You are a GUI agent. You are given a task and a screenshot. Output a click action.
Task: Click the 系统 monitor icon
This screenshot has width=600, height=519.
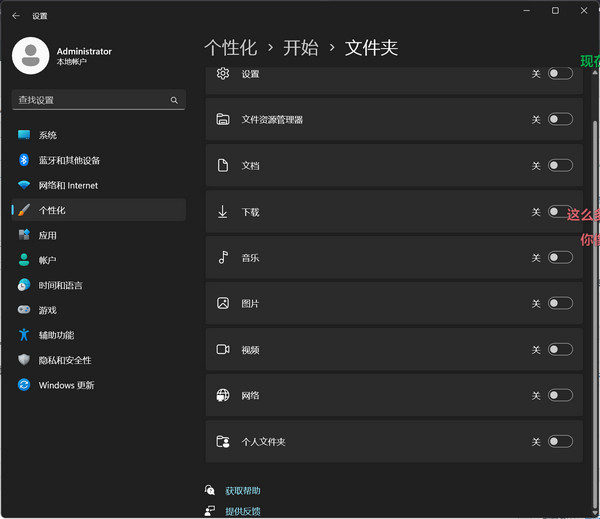click(x=24, y=135)
